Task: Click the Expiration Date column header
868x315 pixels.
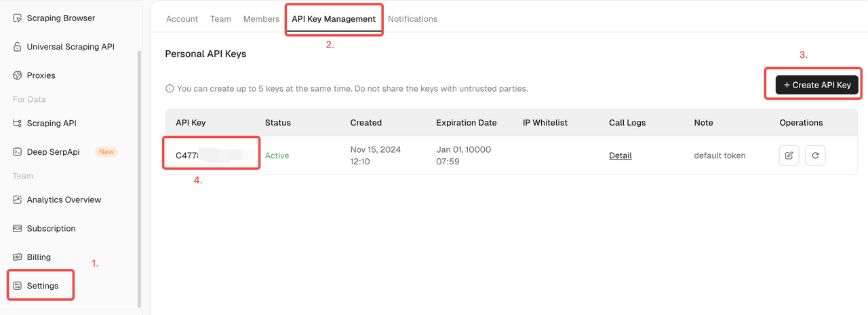Action: (x=467, y=123)
